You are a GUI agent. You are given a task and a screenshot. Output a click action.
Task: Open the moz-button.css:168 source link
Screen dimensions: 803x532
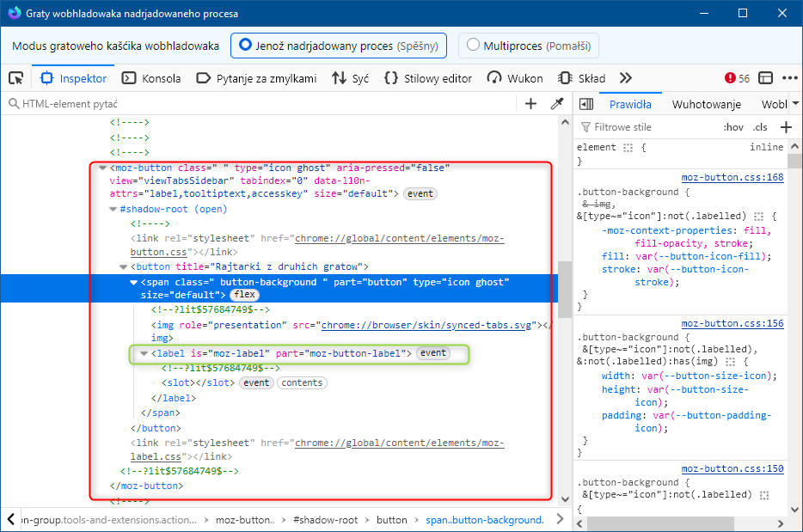(732, 178)
